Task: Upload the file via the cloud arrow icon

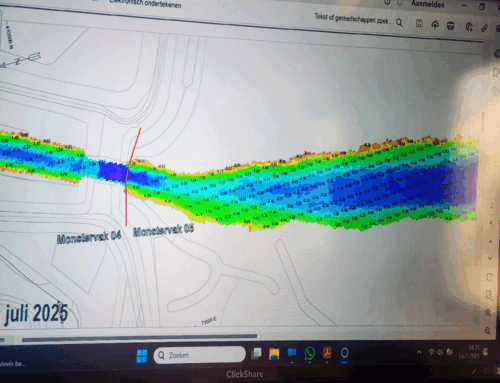Action: [435, 25]
